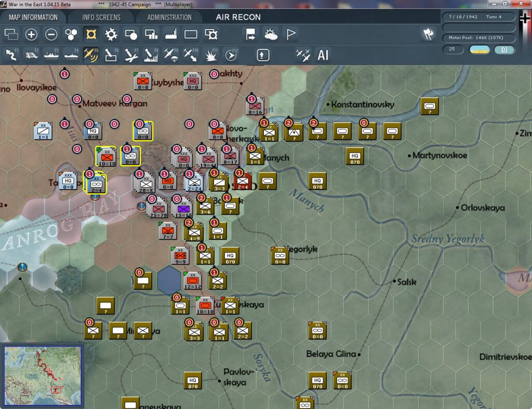Select the 4=9 Soviet unit counter

click(194, 232)
